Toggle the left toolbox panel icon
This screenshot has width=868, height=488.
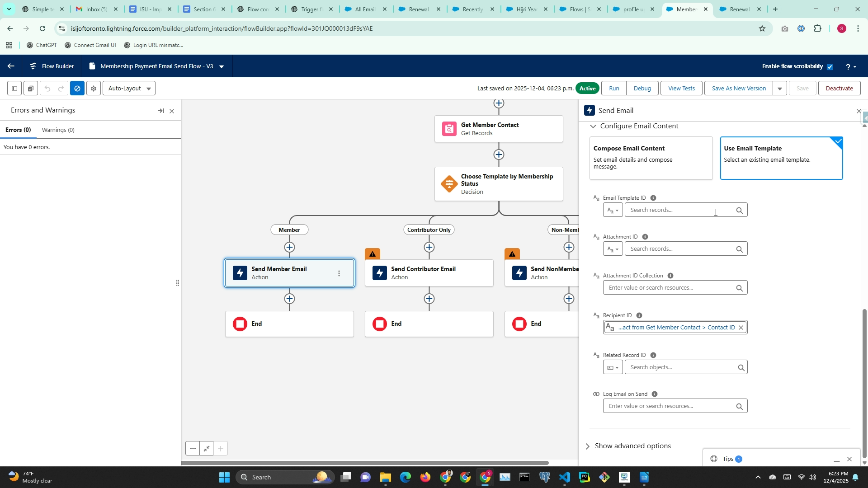coord(14,89)
